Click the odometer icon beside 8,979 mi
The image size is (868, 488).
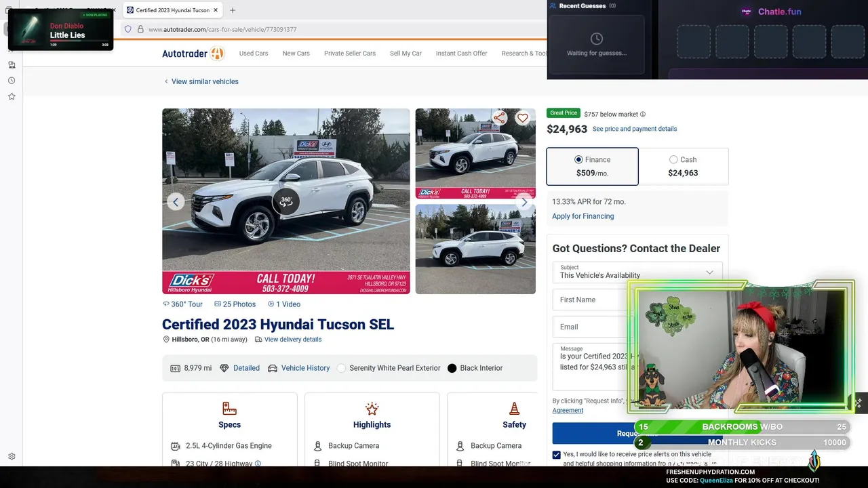pyautogui.click(x=175, y=368)
